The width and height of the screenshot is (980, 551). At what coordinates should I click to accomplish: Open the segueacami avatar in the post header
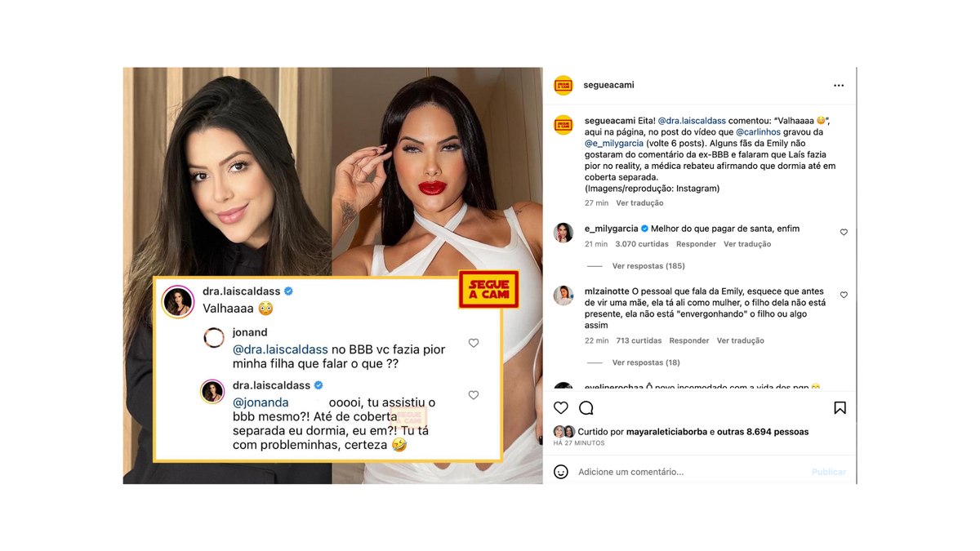(563, 85)
